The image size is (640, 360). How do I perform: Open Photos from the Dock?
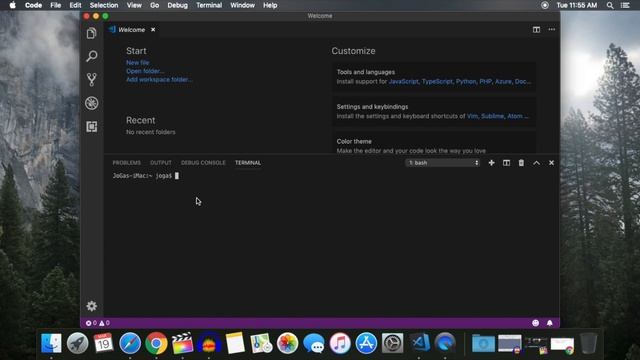point(287,343)
